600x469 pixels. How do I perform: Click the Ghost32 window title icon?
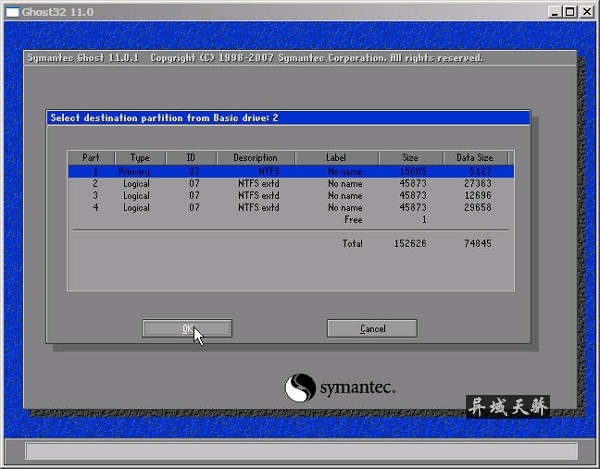(12, 12)
